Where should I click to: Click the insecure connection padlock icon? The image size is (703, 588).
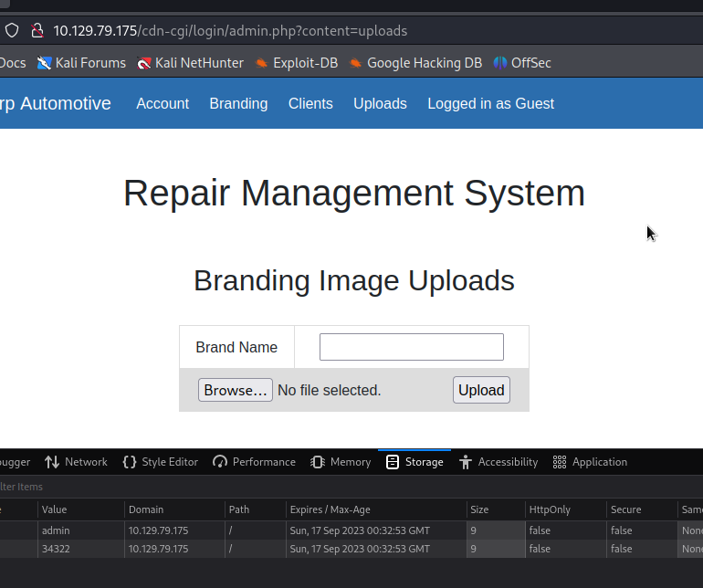tap(37, 30)
